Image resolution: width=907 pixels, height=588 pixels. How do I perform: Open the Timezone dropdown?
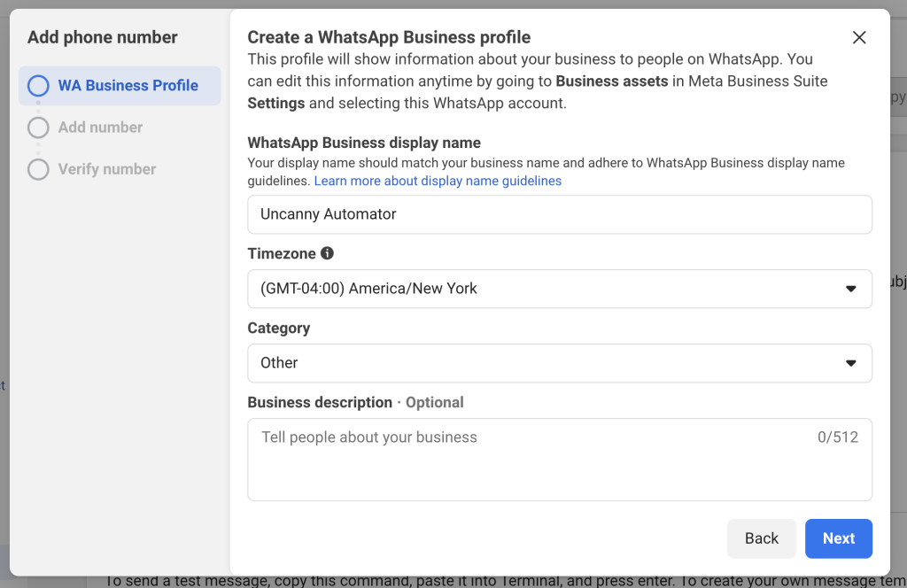click(560, 289)
